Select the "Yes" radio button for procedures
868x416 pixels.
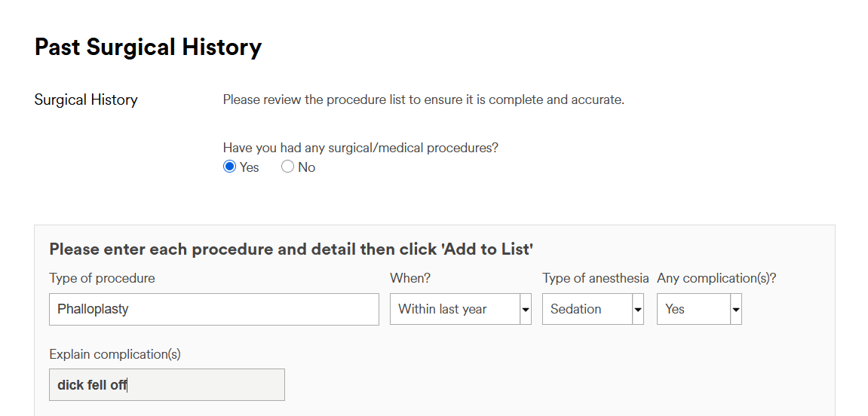point(230,167)
